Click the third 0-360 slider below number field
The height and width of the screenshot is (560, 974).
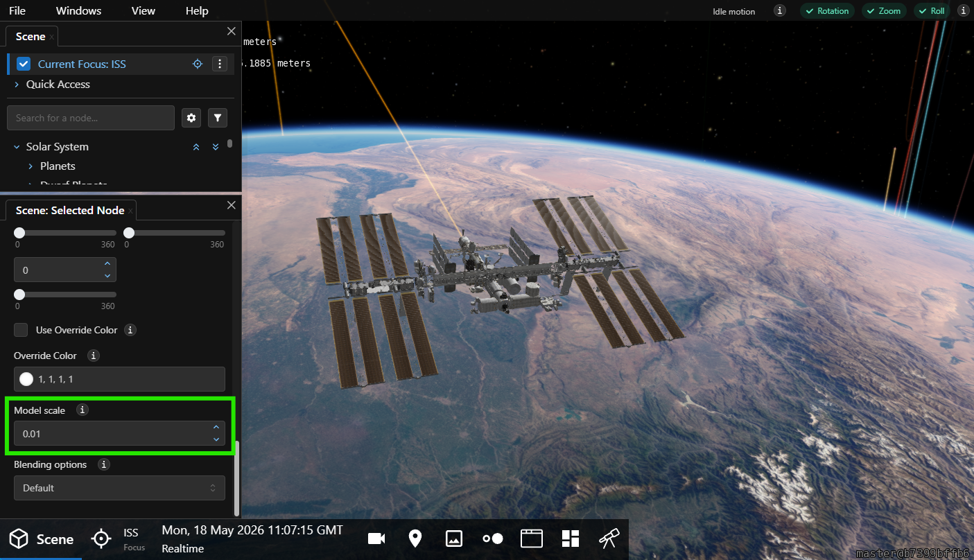[19, 295]
